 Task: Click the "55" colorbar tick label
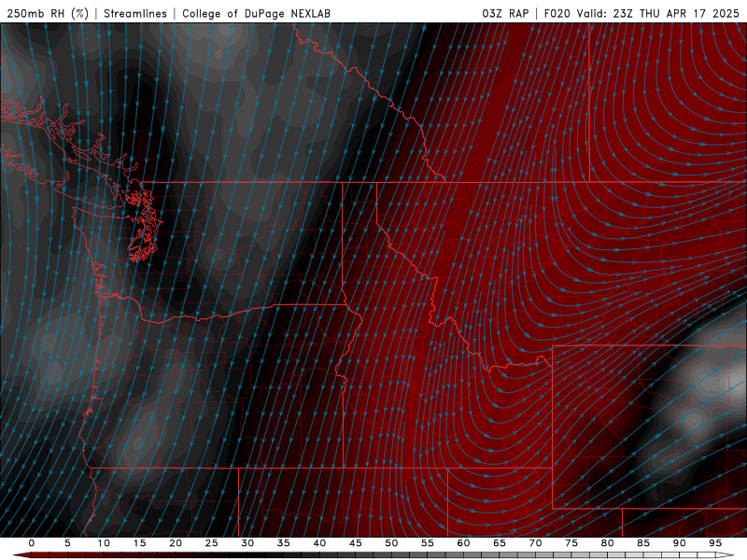coord(428,543)
